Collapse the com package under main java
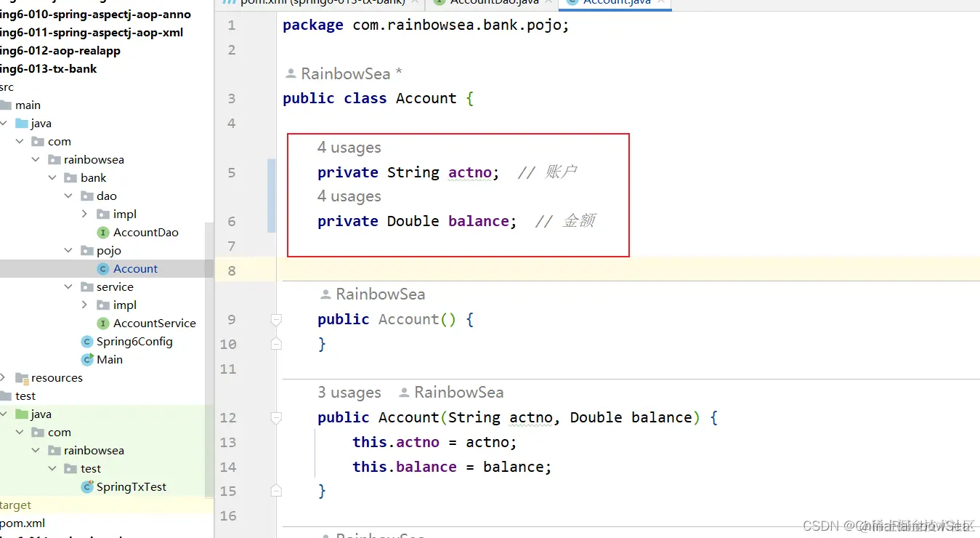Screen dimensions: 980x538 pos(20,142)
